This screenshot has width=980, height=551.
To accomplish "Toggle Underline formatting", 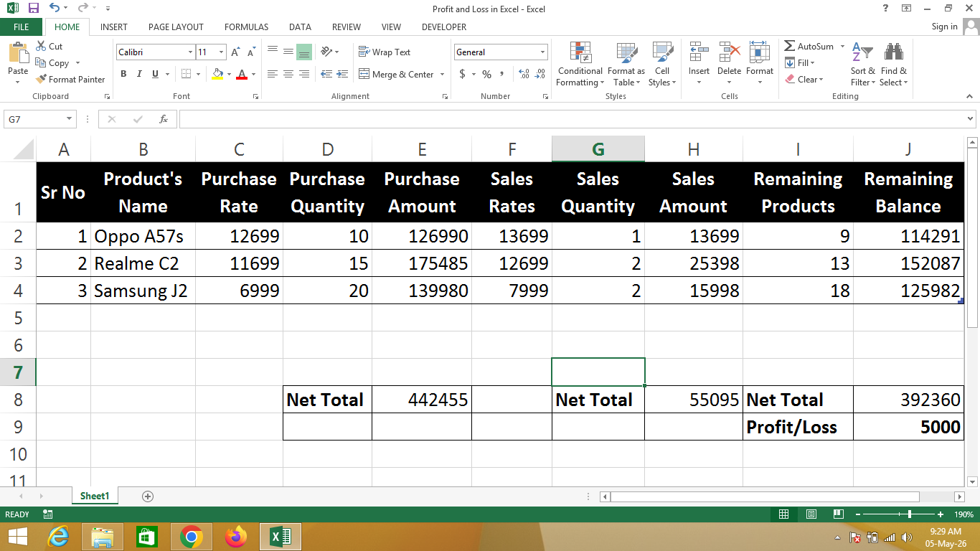I will pos(155,74).
